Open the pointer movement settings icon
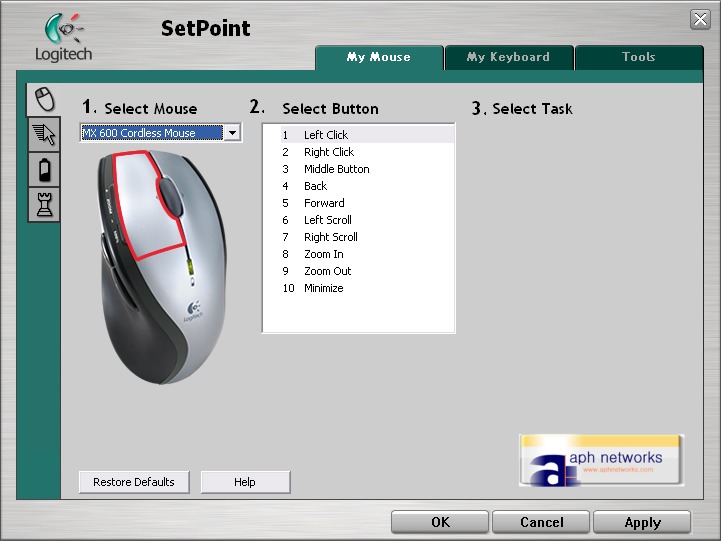Screen dimensions: 721x541 [44, 135]
